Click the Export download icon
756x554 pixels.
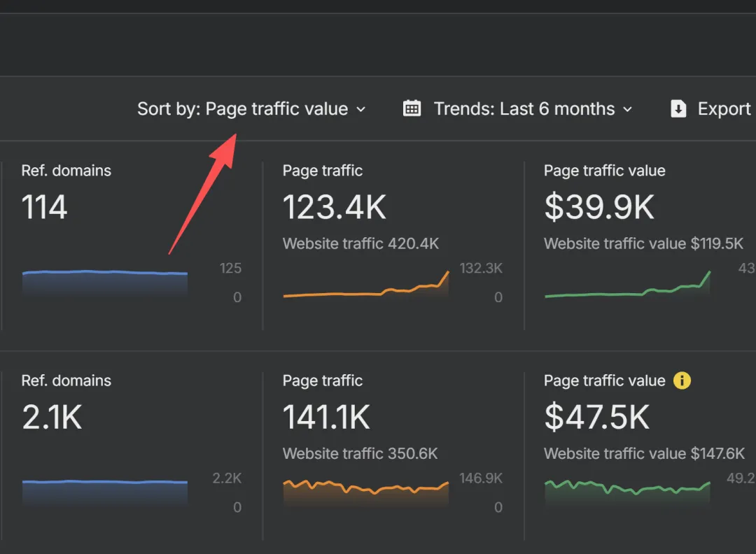pos(678,109)
